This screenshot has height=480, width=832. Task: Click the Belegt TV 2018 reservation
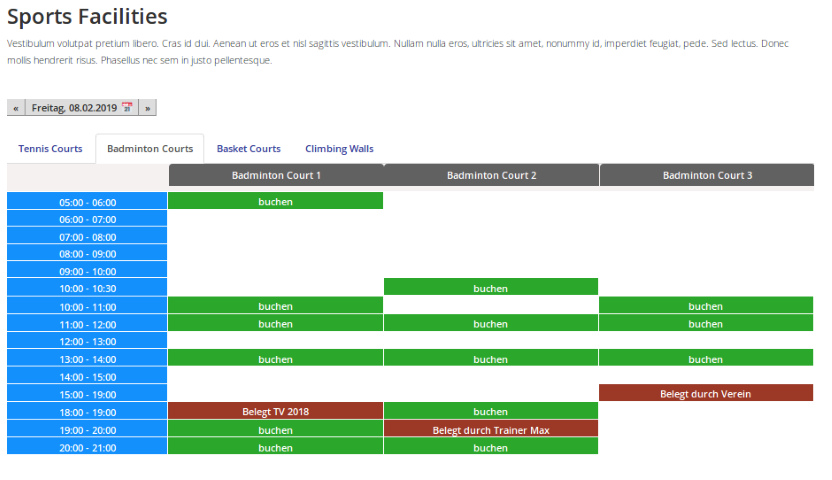pyautogui.click(x=275, y=411)
